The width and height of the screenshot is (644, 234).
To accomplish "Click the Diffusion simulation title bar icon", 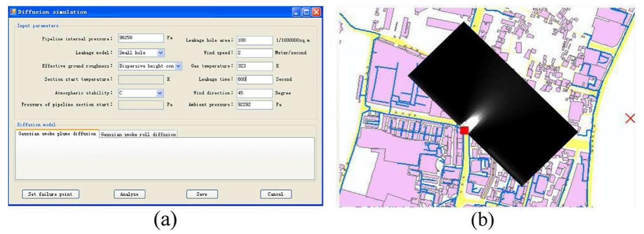I will tap(13, 12).
